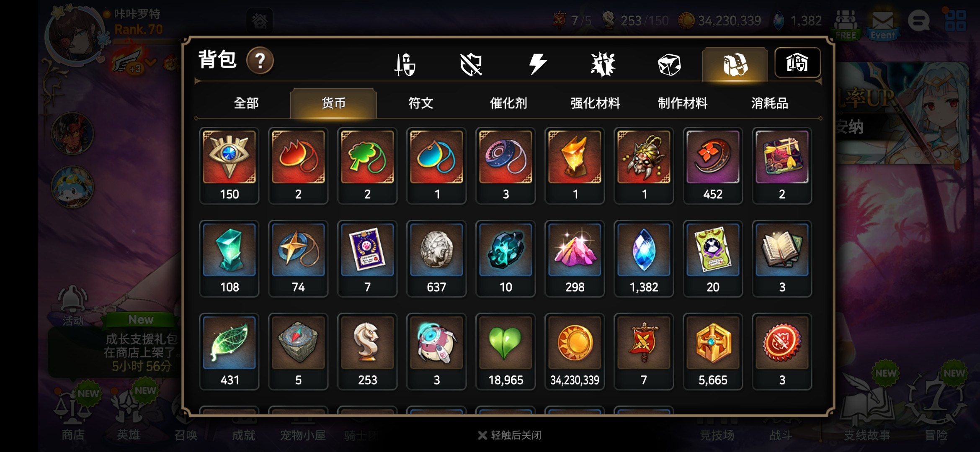Switch to the 制作材料 tab

point(683,103)
